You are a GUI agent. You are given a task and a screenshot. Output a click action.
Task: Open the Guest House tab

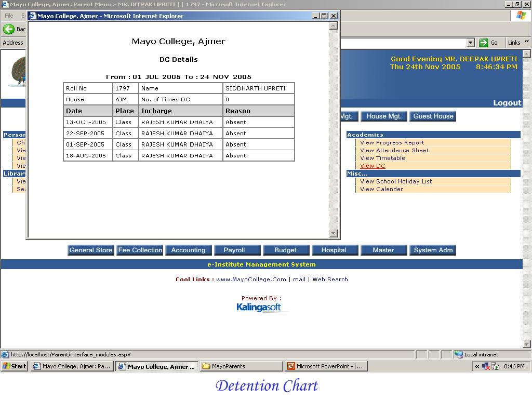click(x=433, y=116)
